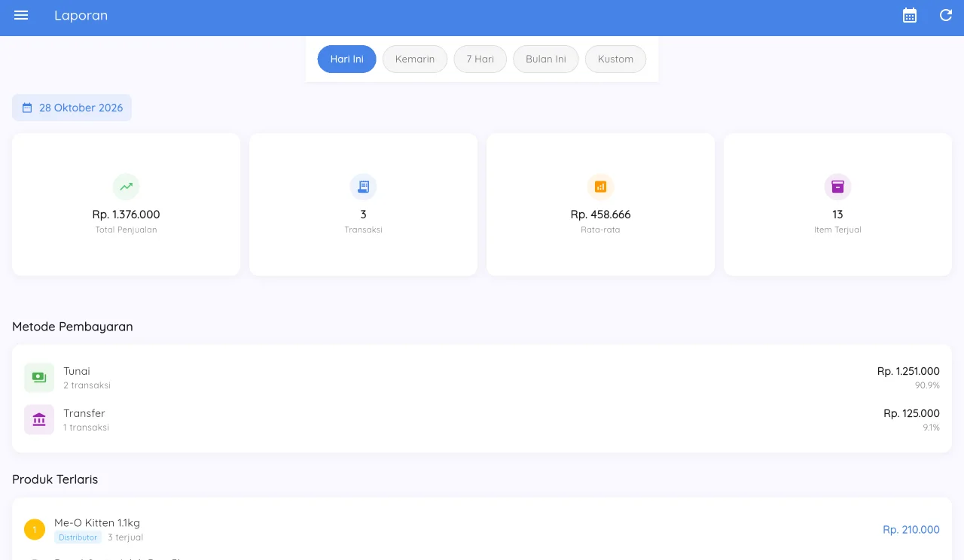The height and width of the screenshot is (560, 964).
Task: Click the Tunai payment method name
Action: (77, 371)
